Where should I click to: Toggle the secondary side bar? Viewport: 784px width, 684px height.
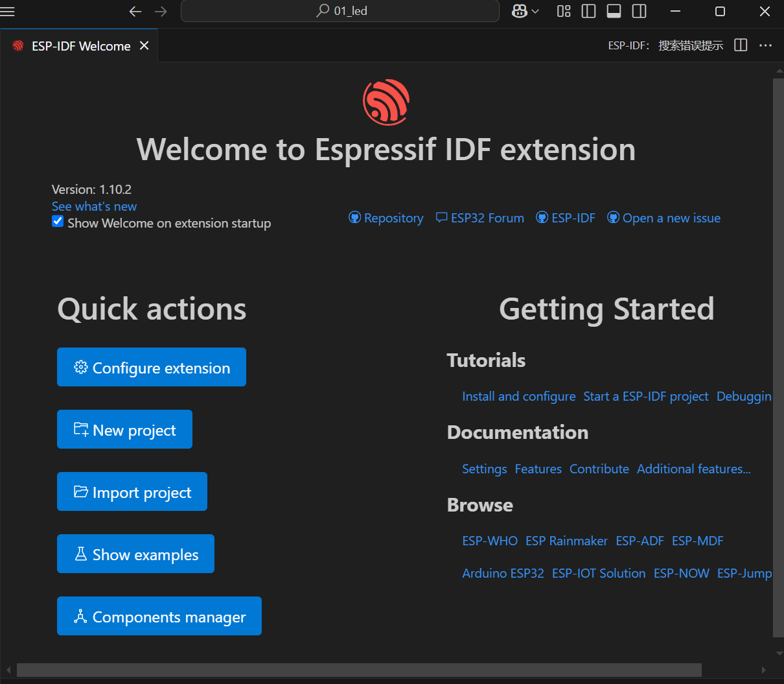coord(639,11)
